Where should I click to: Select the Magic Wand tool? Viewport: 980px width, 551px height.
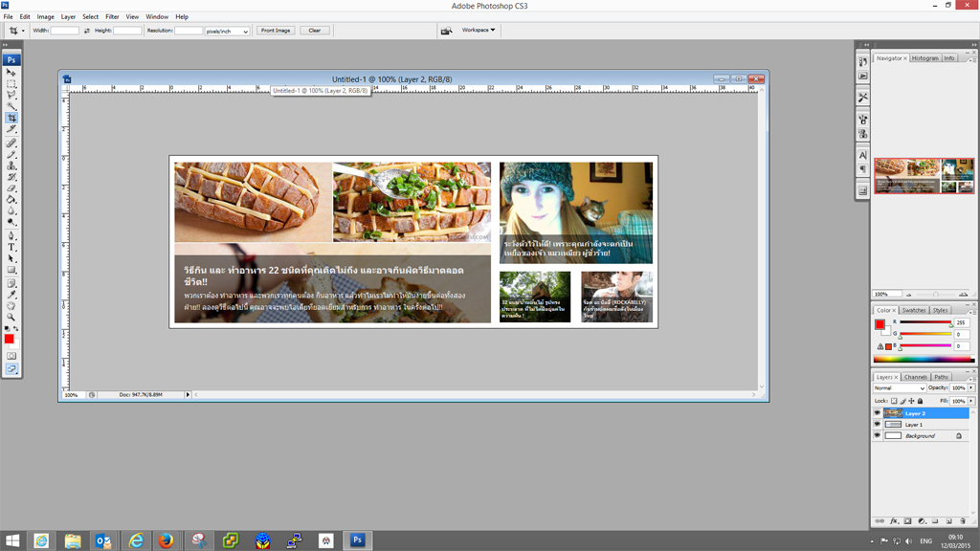tap(11, 107)
